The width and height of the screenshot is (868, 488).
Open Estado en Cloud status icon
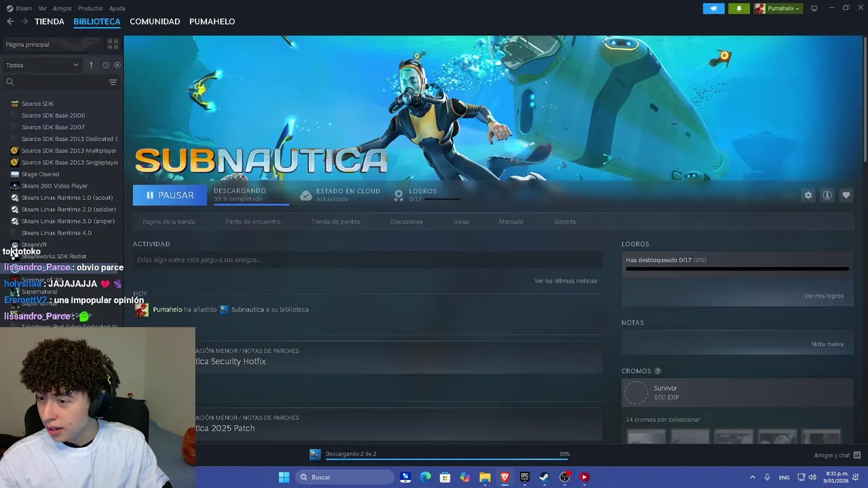click(306, 195)
